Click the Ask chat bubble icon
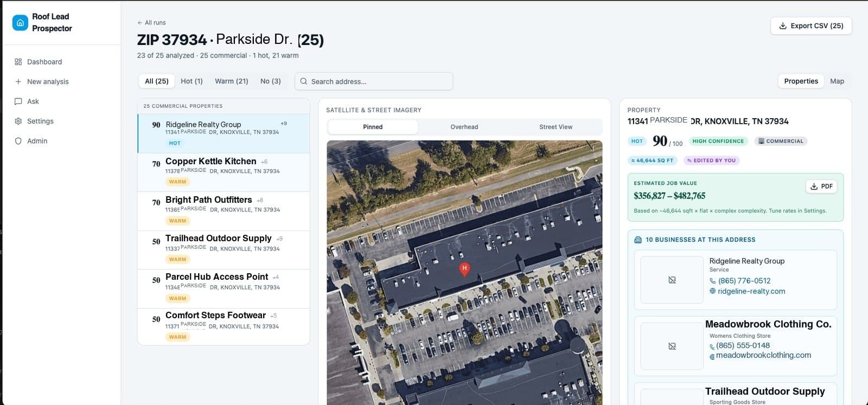The width and height of the screenshot is (868, 405). point(18,101)
